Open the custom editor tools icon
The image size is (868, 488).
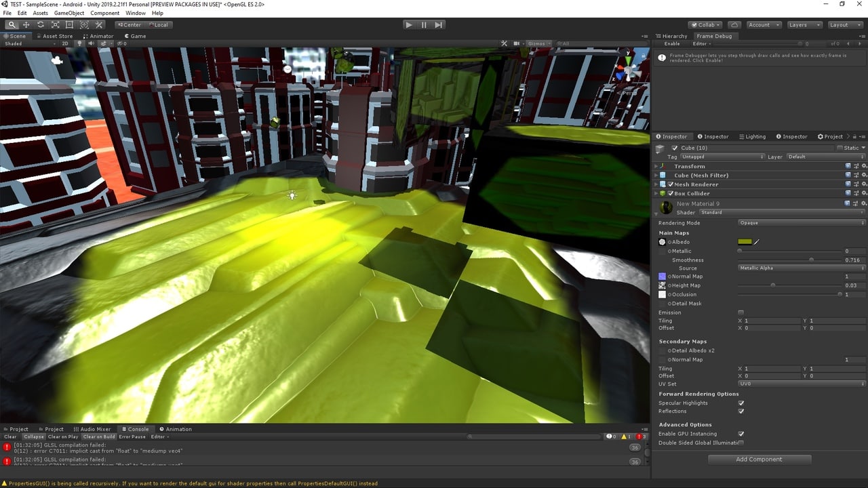tap(99, 24)
